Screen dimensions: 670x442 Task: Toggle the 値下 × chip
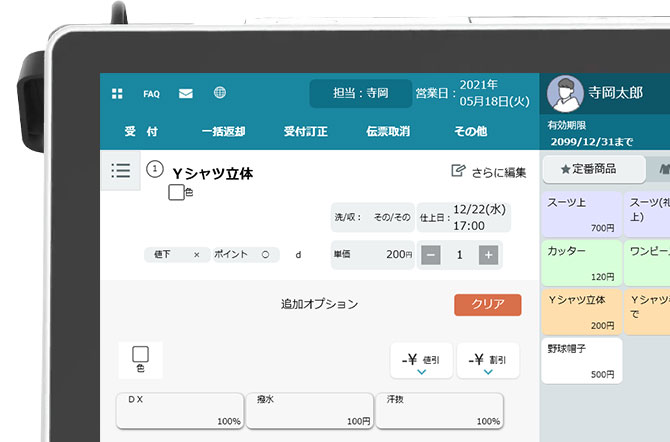(x=176, y=254)
